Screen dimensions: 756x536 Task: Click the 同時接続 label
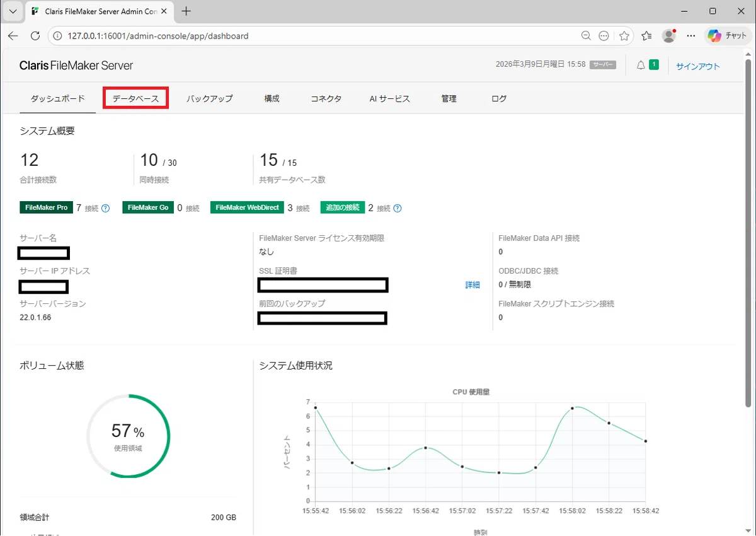(154, 180)
